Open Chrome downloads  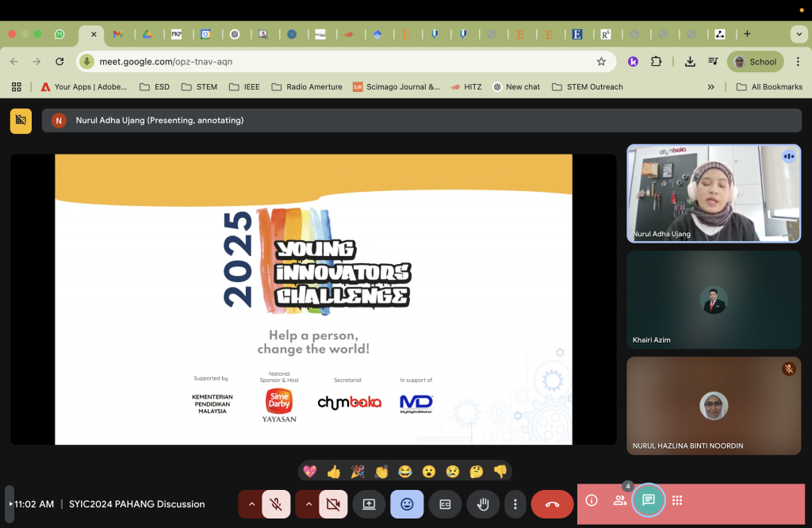pos(690,62)
